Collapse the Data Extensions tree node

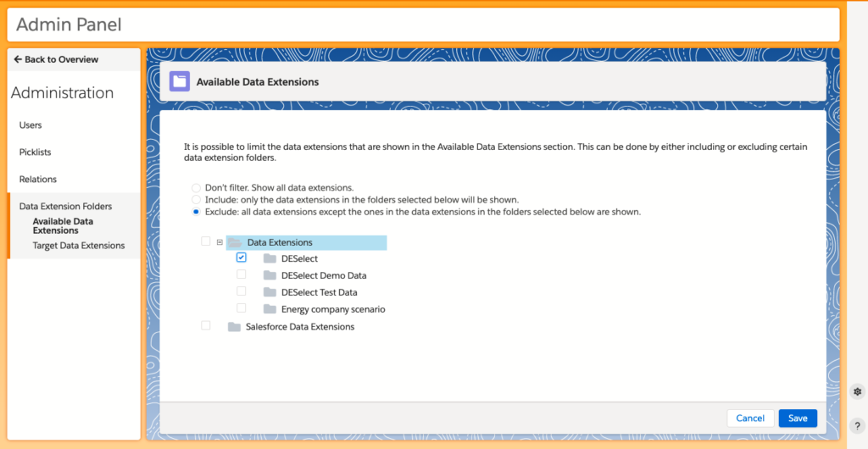click(220, 242)
